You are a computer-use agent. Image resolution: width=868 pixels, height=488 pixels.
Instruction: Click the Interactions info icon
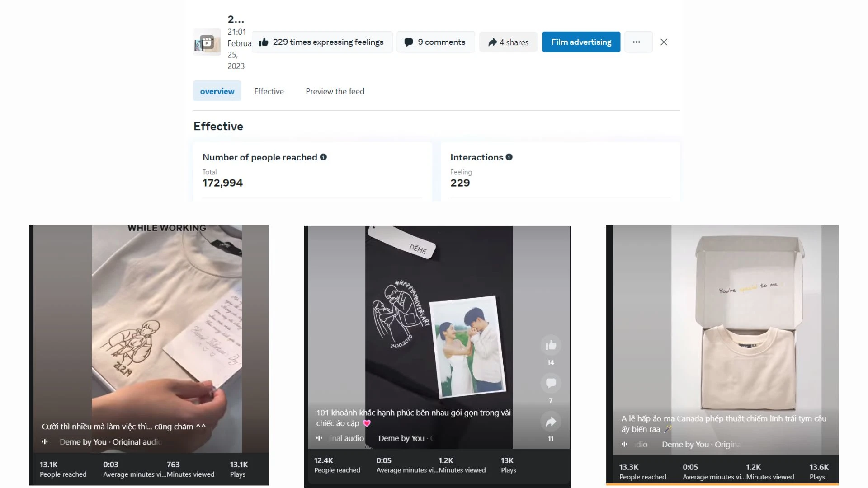pyautogui.click(x=509, y=157)
